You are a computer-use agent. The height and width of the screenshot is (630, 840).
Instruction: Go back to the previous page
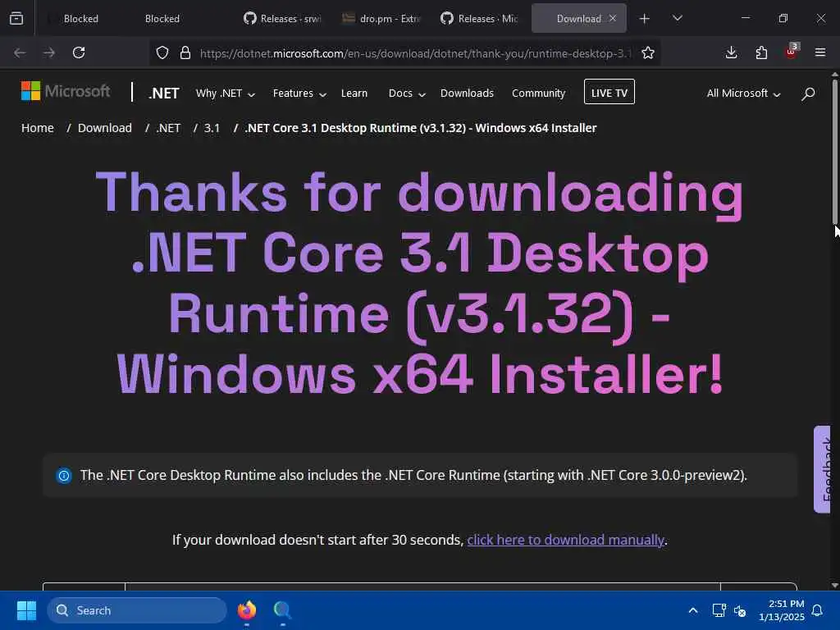(x=20, y=52)
